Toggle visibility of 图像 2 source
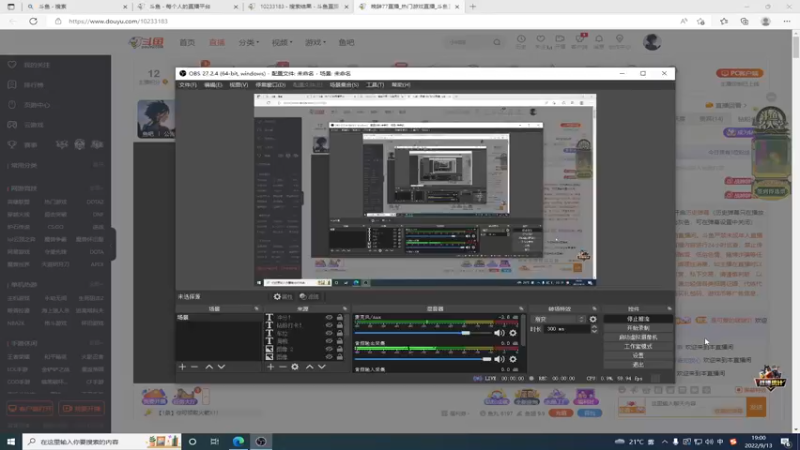The width and height of the screenshot is (800, 450). pos(329,349)
